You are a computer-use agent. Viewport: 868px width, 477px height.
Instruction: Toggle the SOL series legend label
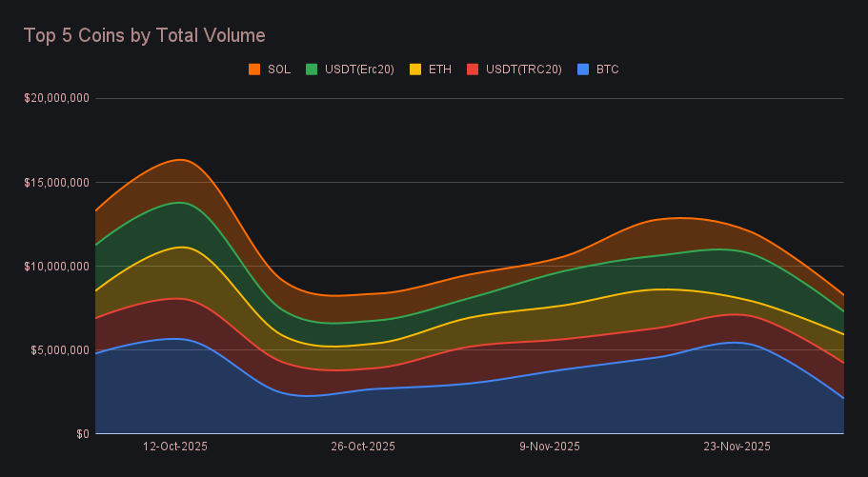click(279, 70)
